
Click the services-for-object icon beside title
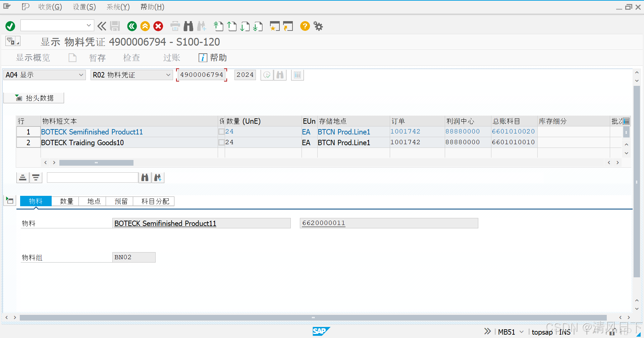pos(13,41)
